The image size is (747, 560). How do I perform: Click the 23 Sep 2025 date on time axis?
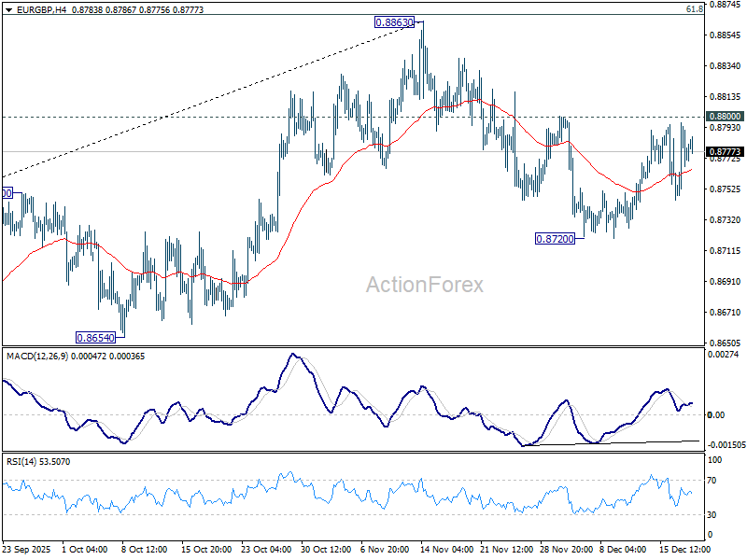[x=30, y=549]
